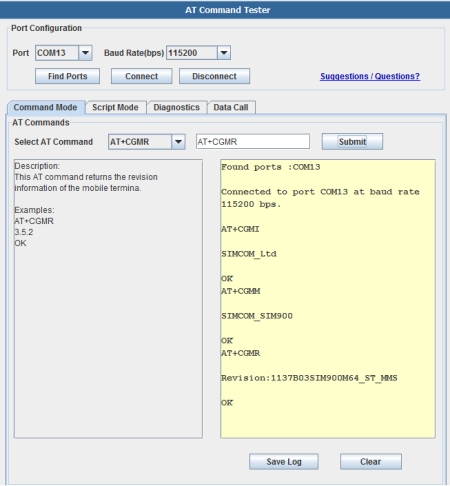Open the Select AT Command dropdown arrow

(x=178, y=142)
